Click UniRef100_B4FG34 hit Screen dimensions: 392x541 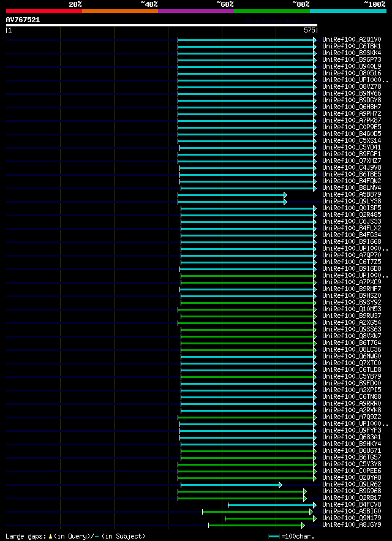point(352,235)
